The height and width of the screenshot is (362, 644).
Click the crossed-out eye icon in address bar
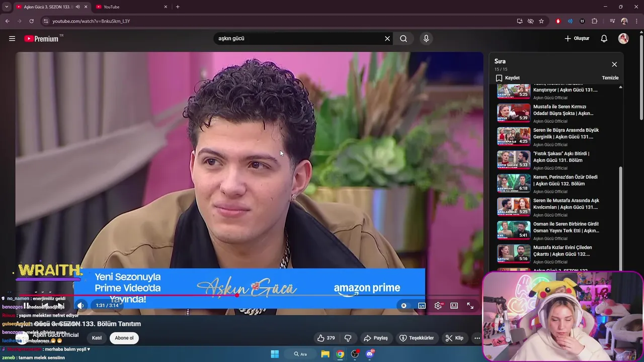pos(530,21)
